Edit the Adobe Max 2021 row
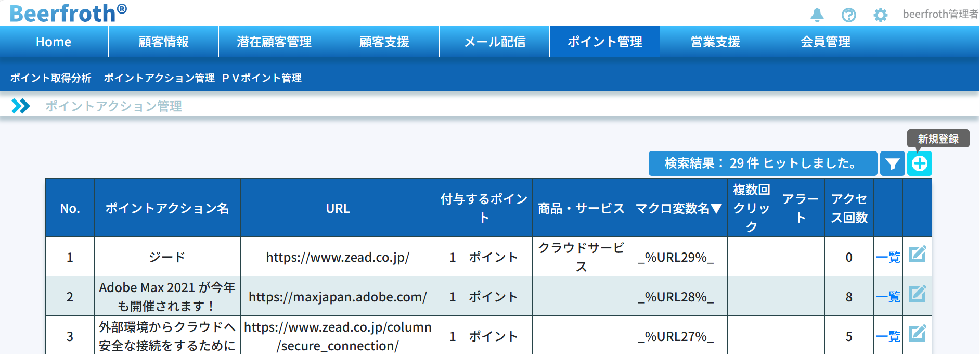This screenshot has height=354, width=980. tap(917, 294)
